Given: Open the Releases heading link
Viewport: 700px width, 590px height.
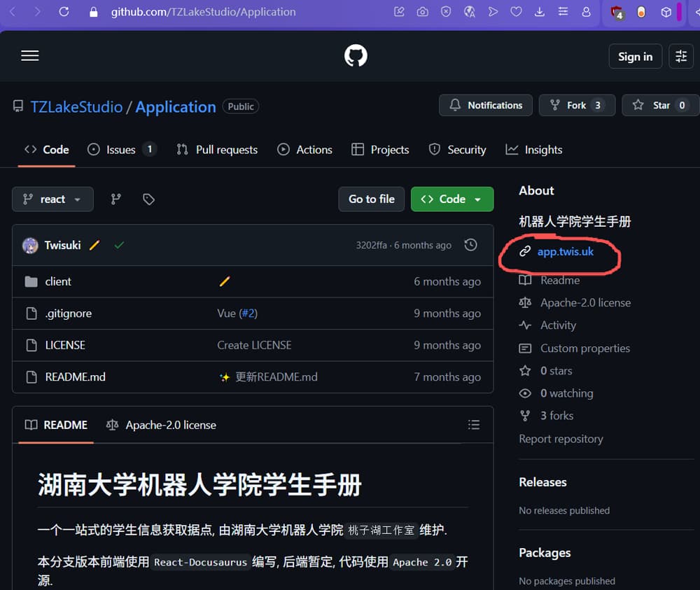Looking at the screenshot, I should (x=542, y=482).
